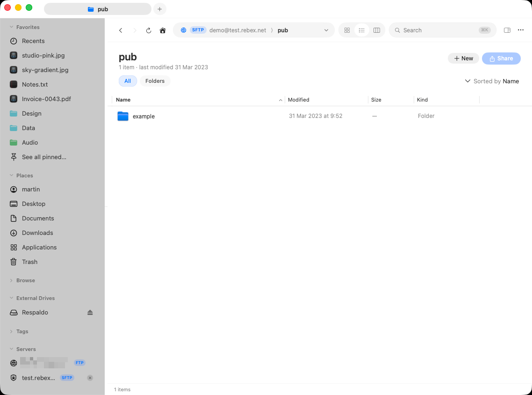
Task: Open a new tab with plus button
Action: (x=159, y=9)
